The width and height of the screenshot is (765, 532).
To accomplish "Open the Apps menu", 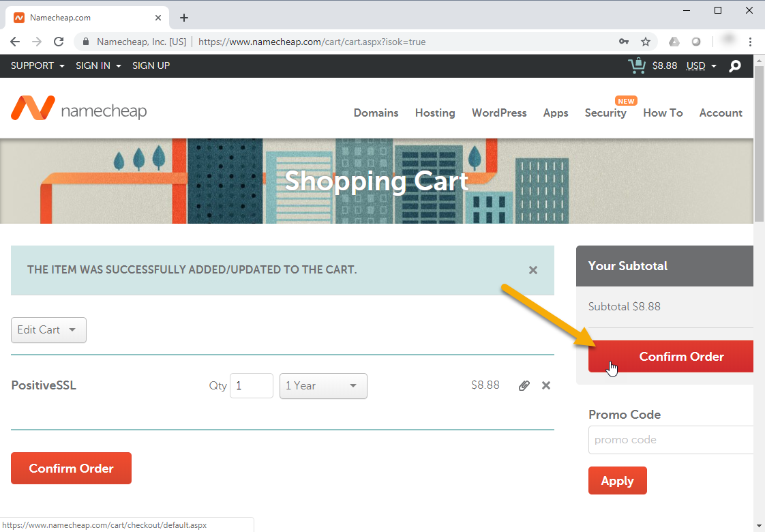I will coord(556,113).
